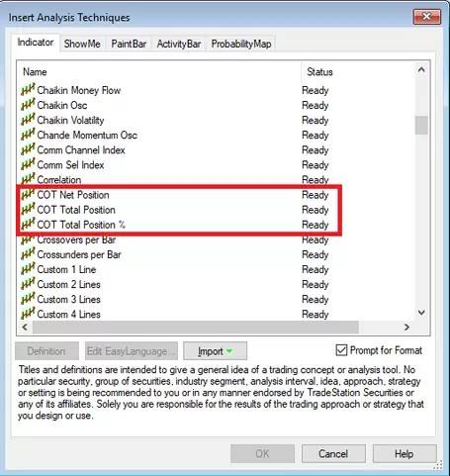This screenshot has width=450, height=476.
Task: Select the Chaikin Money Flow indicator icon
Action: pos(28,90)
